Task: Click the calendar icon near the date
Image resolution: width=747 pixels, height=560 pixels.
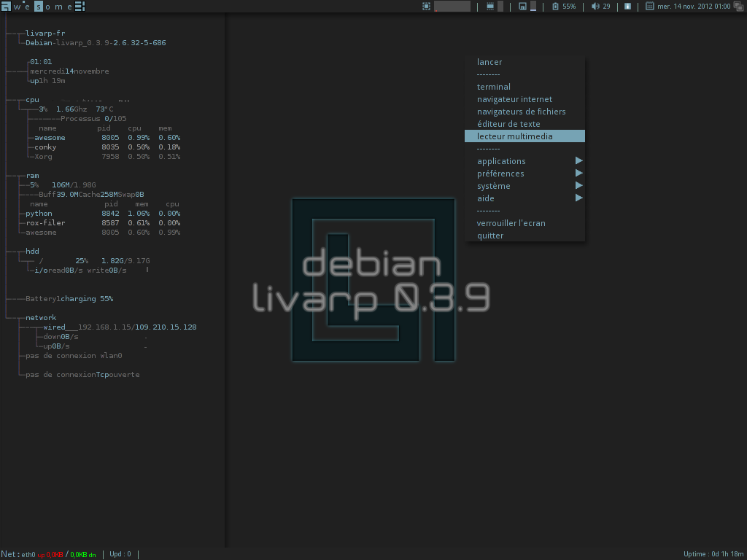Action: coord(650,6)
